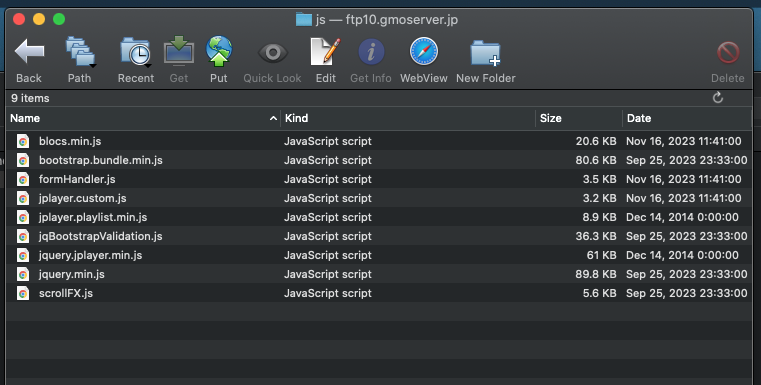Sort files by the Kind column
This screenshot has width=761, height=385.
(297, 118)
